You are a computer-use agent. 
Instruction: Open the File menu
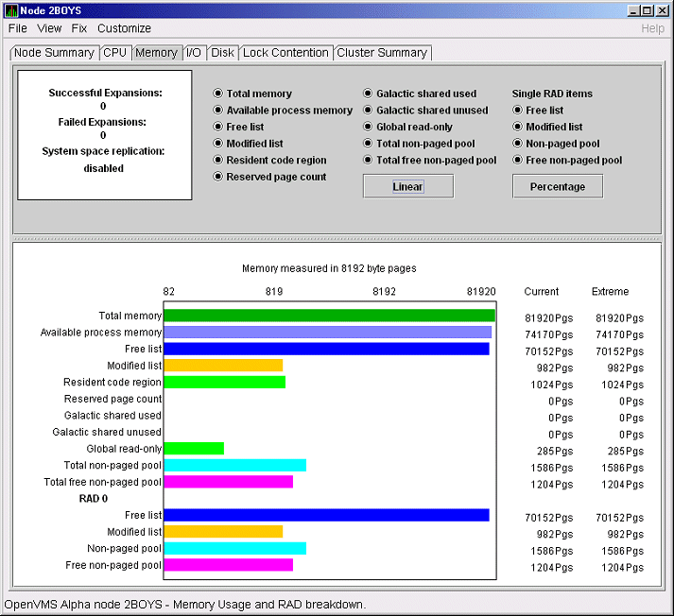(18, 28)
